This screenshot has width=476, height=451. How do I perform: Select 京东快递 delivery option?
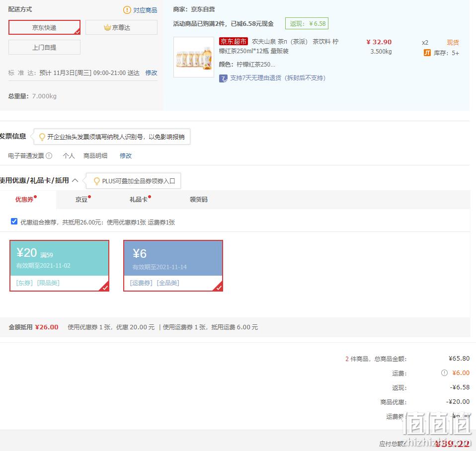44,27
